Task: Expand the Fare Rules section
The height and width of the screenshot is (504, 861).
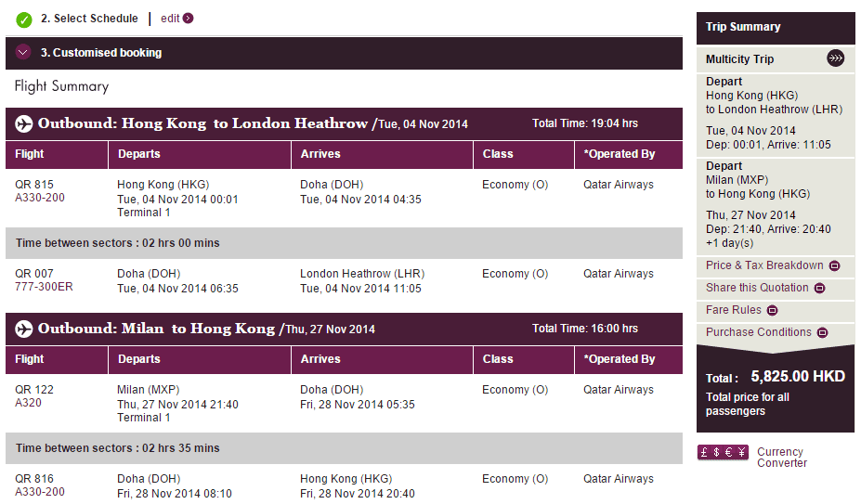Action: pyautogui.click(x=772, y=311)
